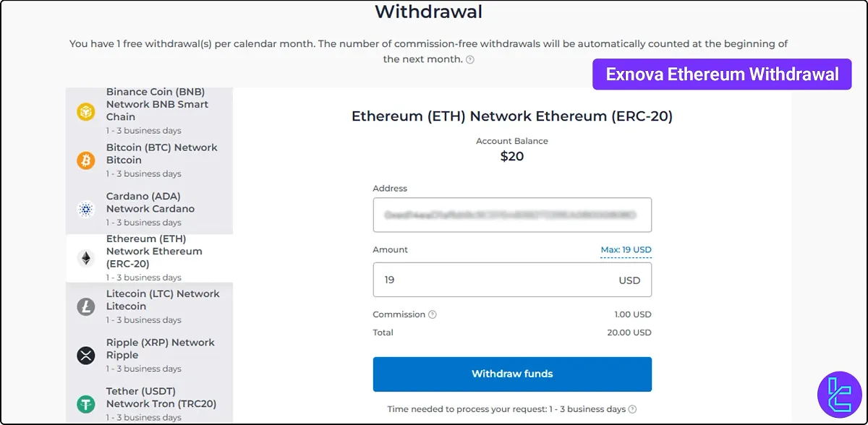Screen dimensions: 868x425
Task: Click the Ripple (XRP) icon
Action: pyautogui.click(x=85, y=355)
